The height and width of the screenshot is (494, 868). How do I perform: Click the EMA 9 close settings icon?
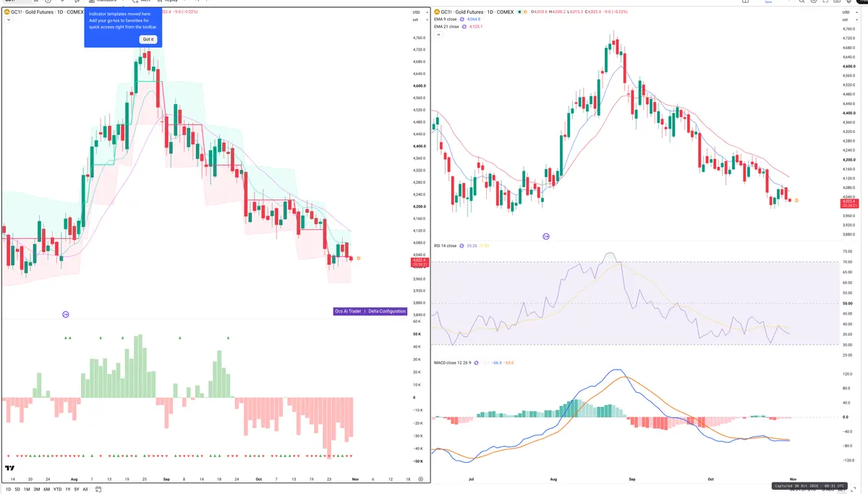pyautogui.click(x=461, y=20)
